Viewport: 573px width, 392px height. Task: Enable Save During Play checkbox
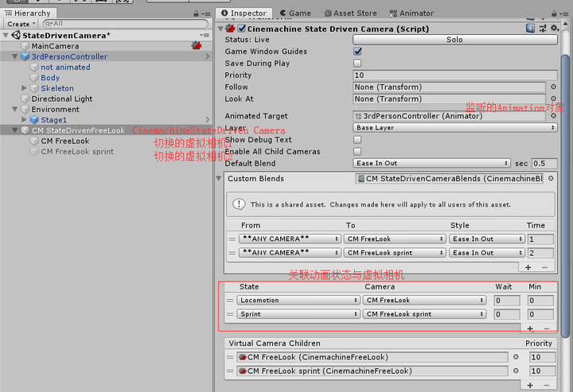coord(357,63)
